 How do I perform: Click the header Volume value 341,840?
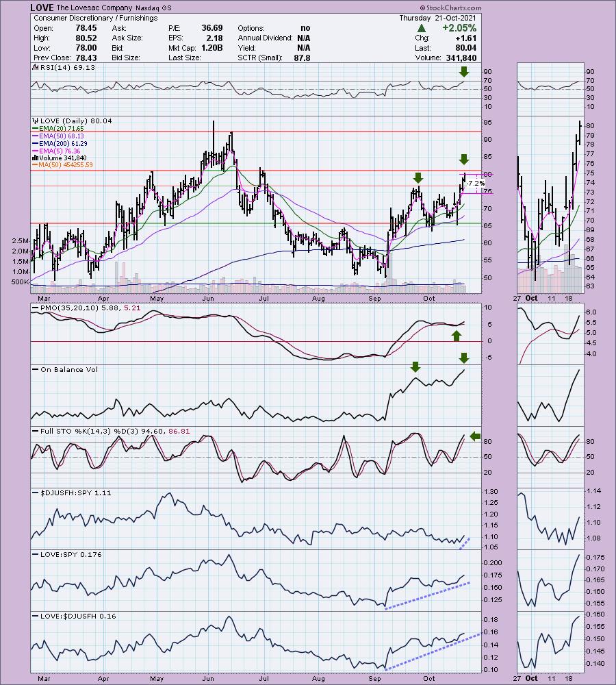pyautogui.click(x=461, y=58)
